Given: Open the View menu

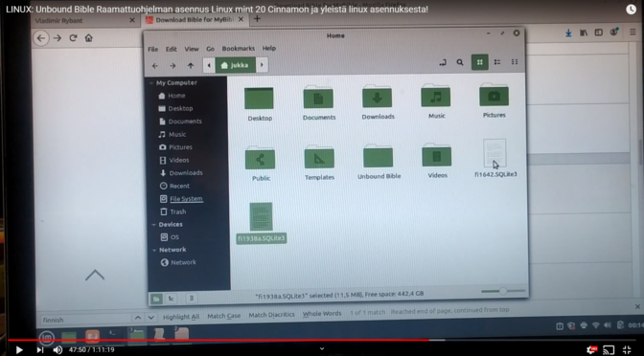Looking at the screenshot, I should [192, 49].
